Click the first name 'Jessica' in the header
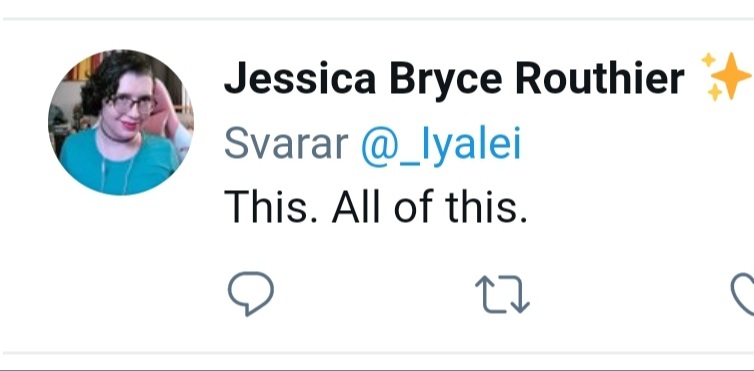 300,78
